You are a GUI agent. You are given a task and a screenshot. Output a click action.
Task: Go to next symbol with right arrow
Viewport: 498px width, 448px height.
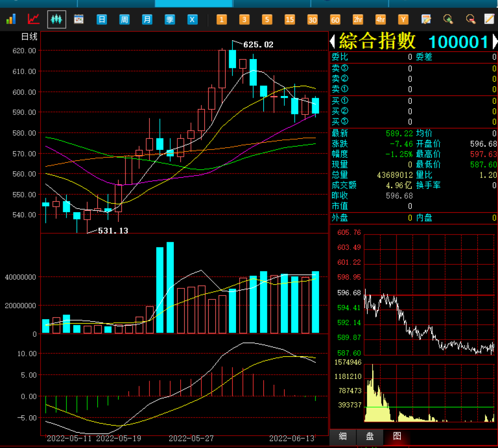(x=495, y=42)
